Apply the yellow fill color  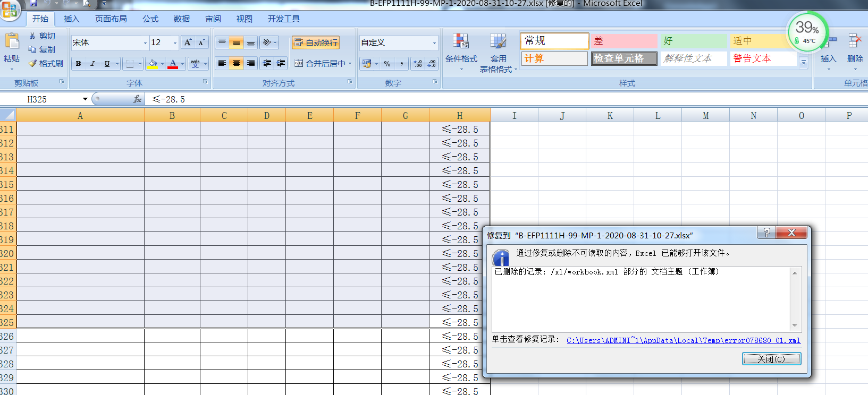[153, 64]
